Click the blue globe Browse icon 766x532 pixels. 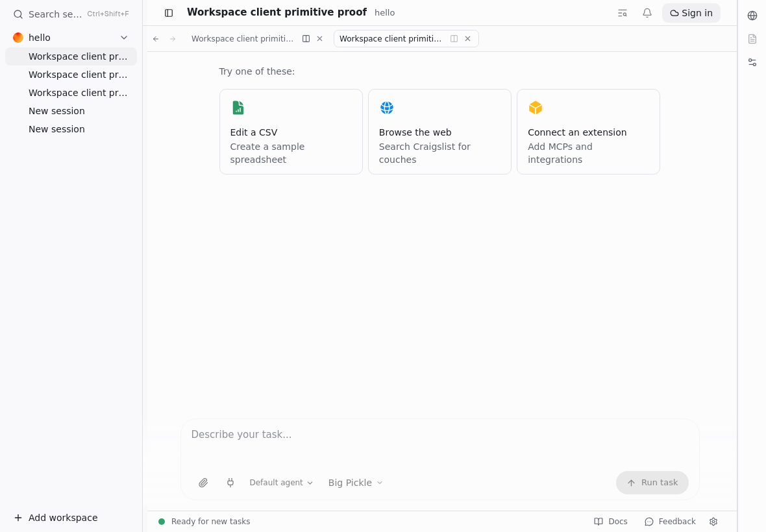click(387, 108)
